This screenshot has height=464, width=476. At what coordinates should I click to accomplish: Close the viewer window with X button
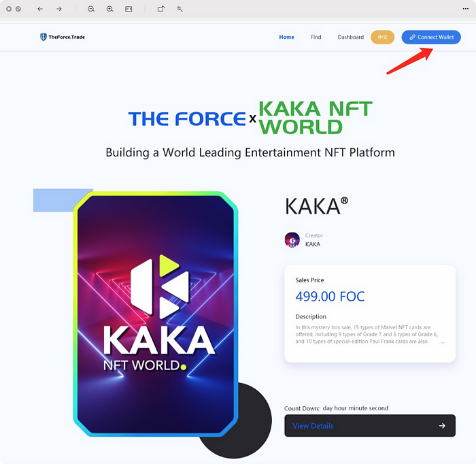click(9, 9)
